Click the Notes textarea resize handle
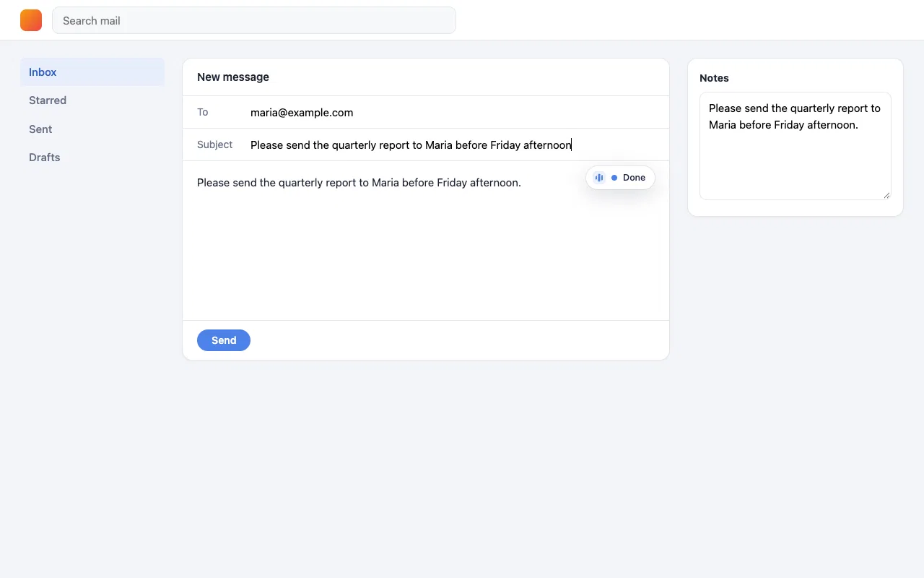The image size is (924, 578). [x=886, y=195]
